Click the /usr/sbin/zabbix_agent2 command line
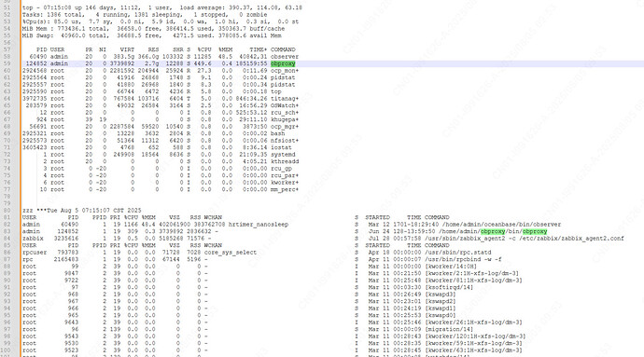Viewport: 644px width, 357px height. tap(525, 239)
